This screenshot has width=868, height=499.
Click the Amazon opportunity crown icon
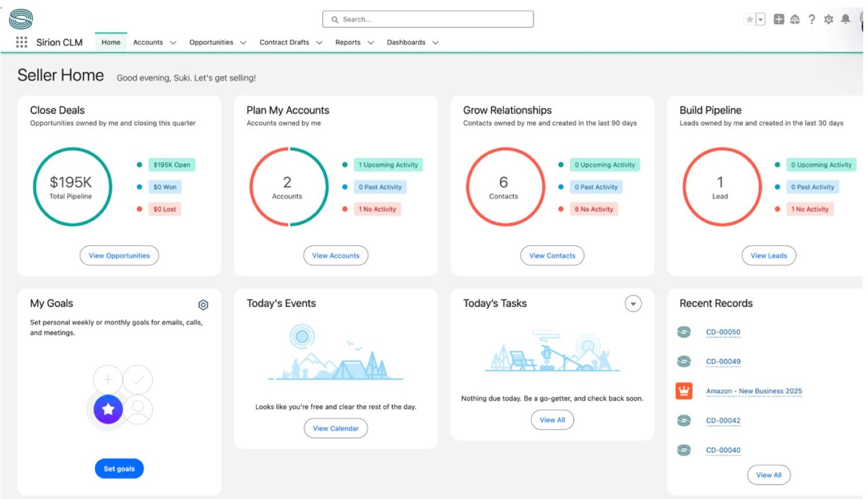(x=684, y=391)
